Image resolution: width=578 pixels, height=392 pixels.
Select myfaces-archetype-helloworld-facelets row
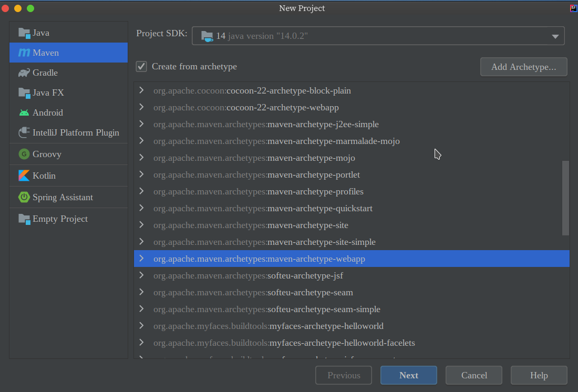coord(352,343)
